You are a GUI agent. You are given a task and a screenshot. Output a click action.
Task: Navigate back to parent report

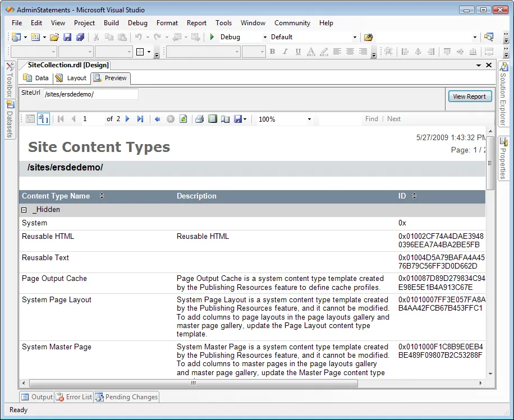pos(158,118)
